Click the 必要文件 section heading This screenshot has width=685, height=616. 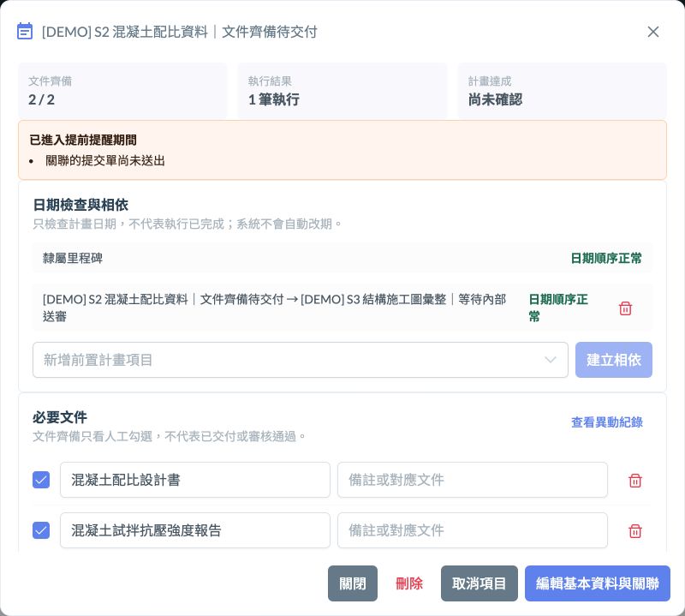(x=60, y=417)
